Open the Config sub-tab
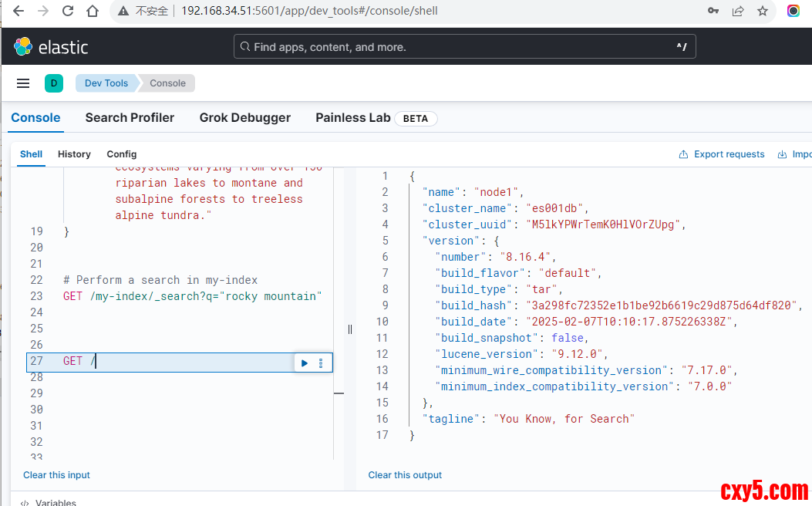The height and width of the screenshot is (506, 812). pos(122,154)
